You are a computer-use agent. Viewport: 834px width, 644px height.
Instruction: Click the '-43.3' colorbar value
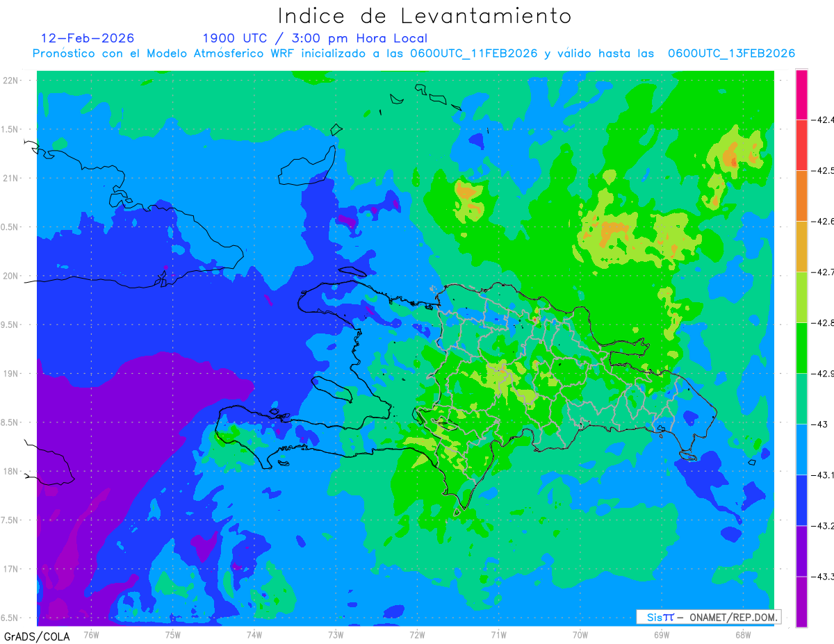(823, 577)
